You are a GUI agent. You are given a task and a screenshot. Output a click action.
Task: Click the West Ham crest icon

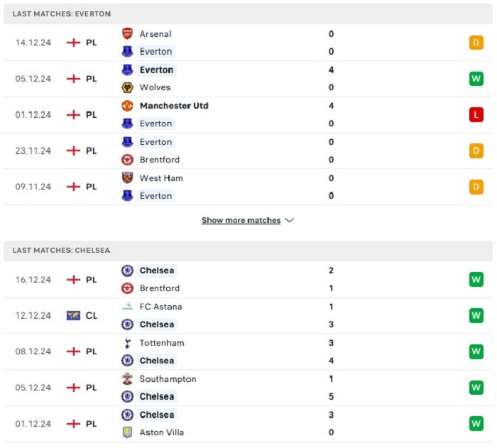(x=127, y=178)
